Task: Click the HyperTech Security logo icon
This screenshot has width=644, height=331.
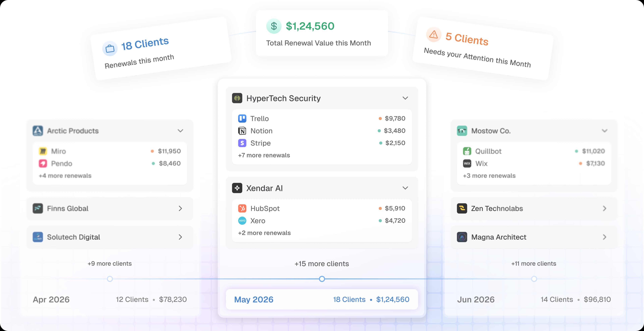Action: (237, 98)
